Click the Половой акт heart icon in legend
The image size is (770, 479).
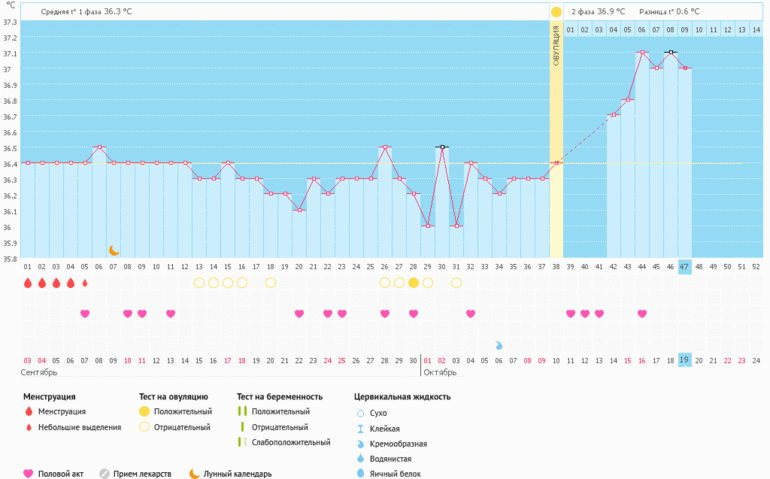point(28,473)
